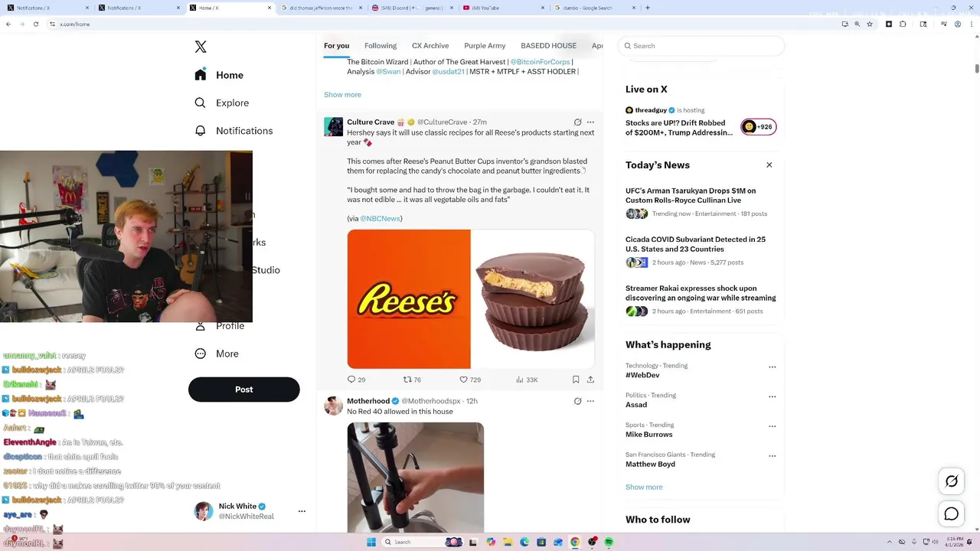The image size is (980, 551).
Task: Click Show more under What's happening
Action: (x=644, y=487)
